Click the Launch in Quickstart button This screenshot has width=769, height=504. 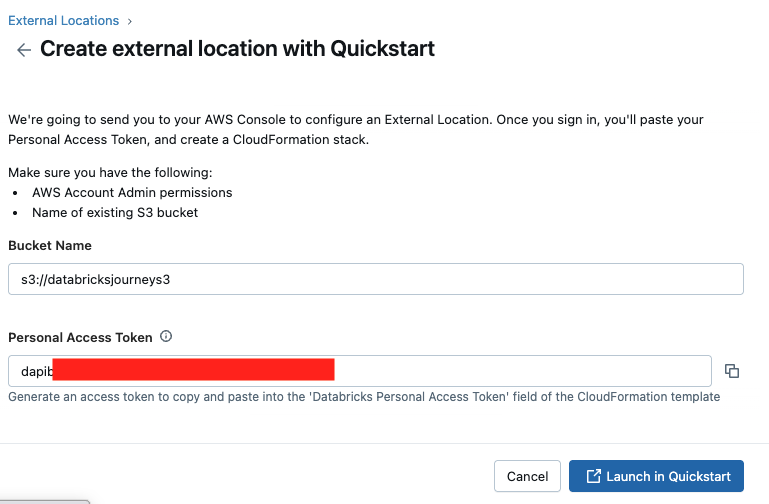(656, 477)
